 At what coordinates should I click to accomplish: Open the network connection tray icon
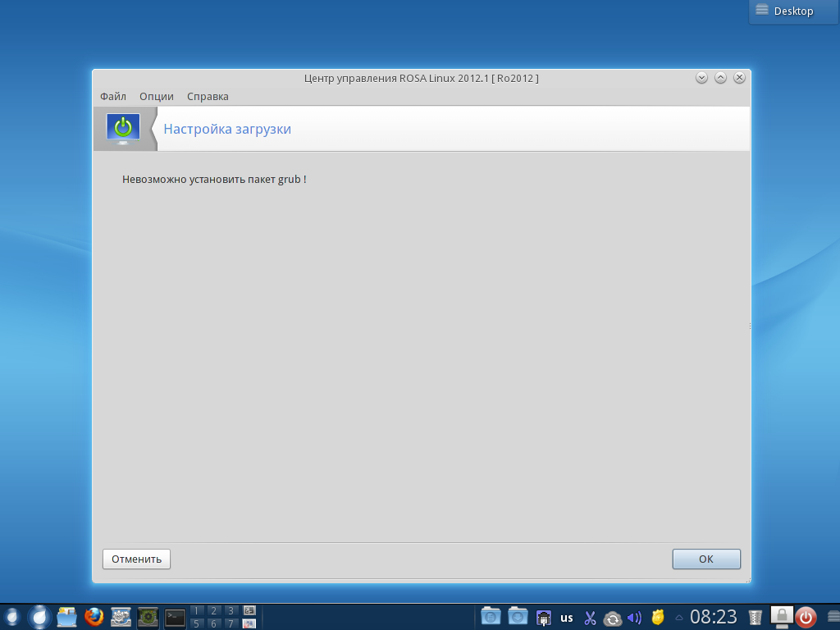tap(544, 618)
